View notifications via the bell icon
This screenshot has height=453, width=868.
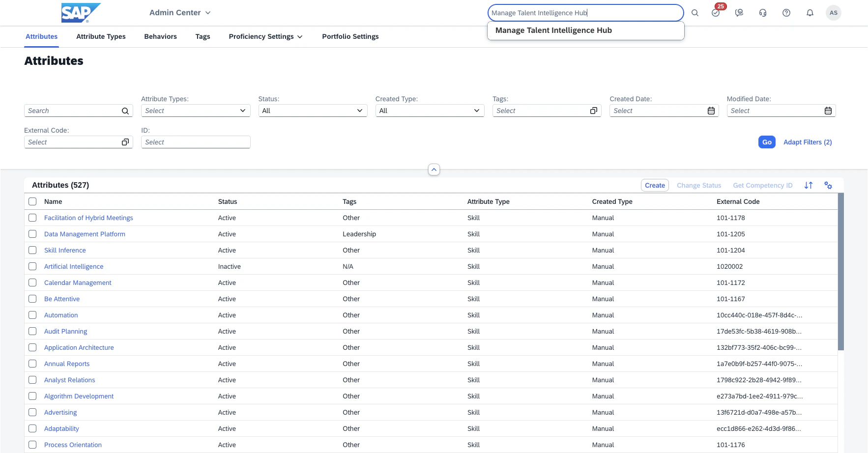810,13
